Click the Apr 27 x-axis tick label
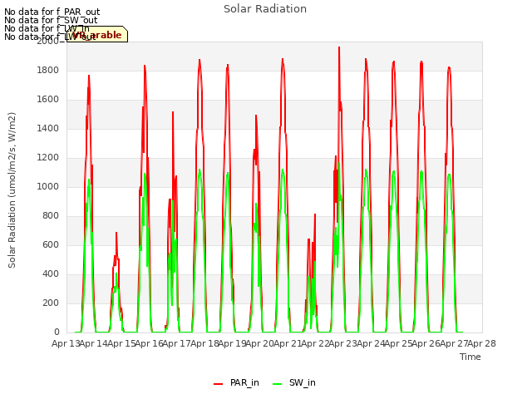The image size is (532, 399). (454, 343)
